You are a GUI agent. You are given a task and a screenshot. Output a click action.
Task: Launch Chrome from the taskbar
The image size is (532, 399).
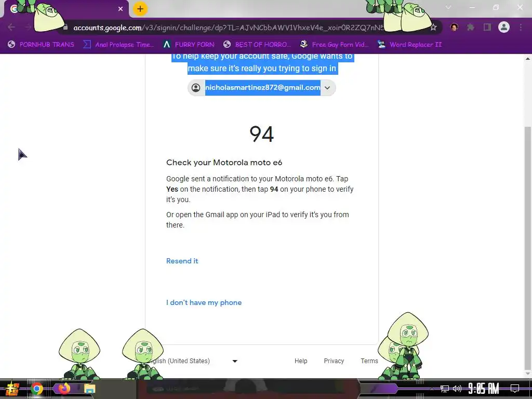[x=37, y=389]
